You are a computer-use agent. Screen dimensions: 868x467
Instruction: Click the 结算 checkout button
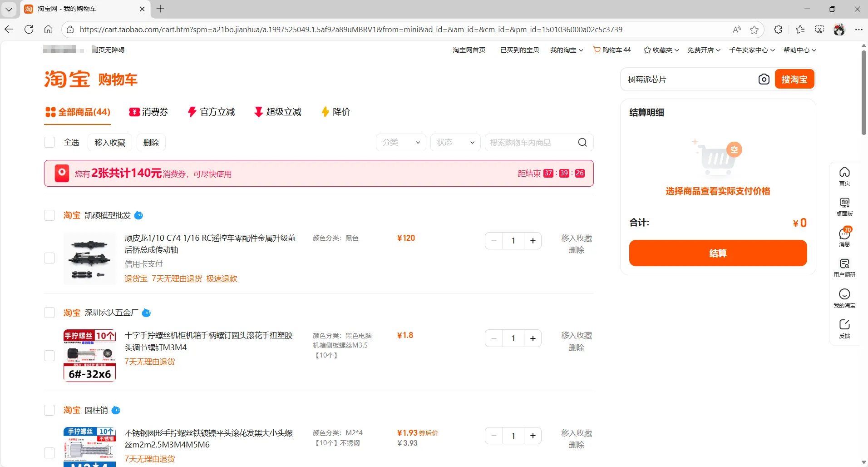coord(717,253)
